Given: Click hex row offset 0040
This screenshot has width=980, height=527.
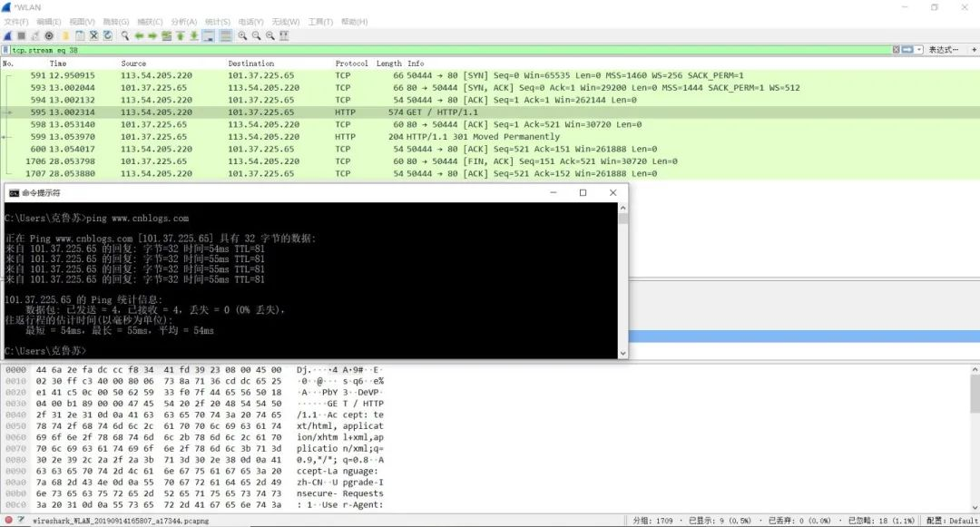Looking at the screenshot, I should (15, 415).
